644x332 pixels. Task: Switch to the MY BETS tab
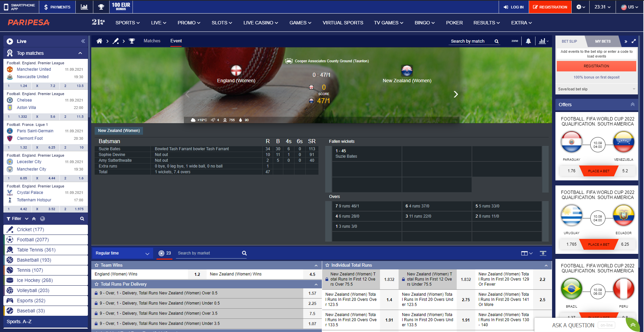coord(603,41)
